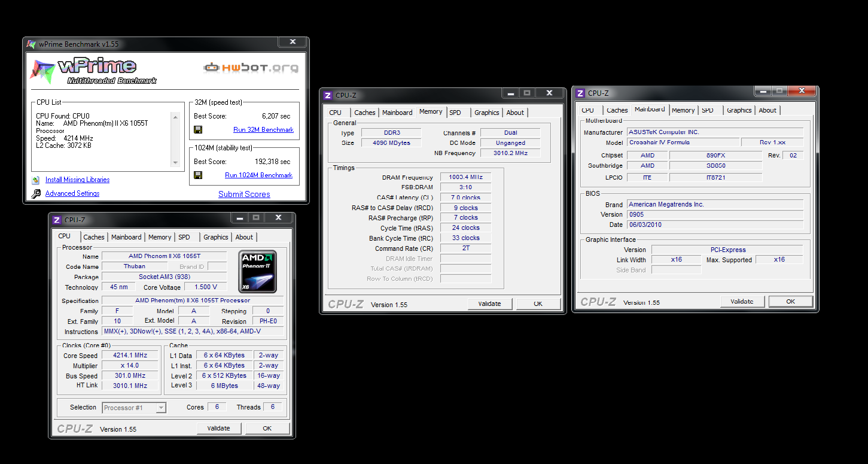
Task: Click Multiplier value x 14.0
Action: pyautogui.click(x=130, y=365)
